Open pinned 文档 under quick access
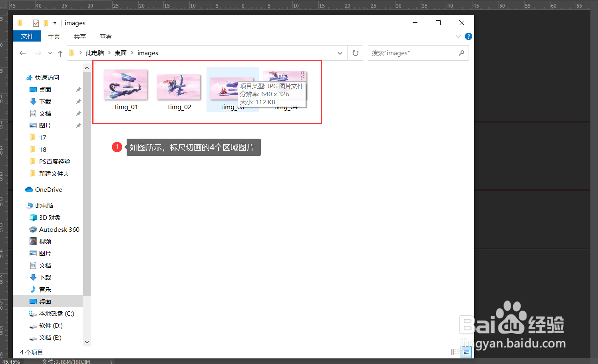The height and width of the screenshot is (364, 598). [x=45, y=114]
